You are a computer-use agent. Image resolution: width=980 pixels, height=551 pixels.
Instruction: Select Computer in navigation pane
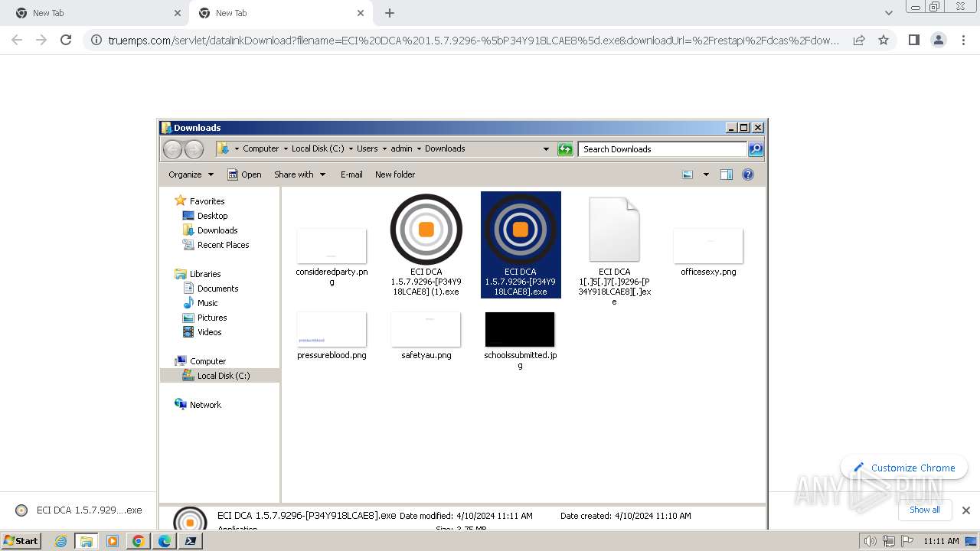tap(200, 361)
